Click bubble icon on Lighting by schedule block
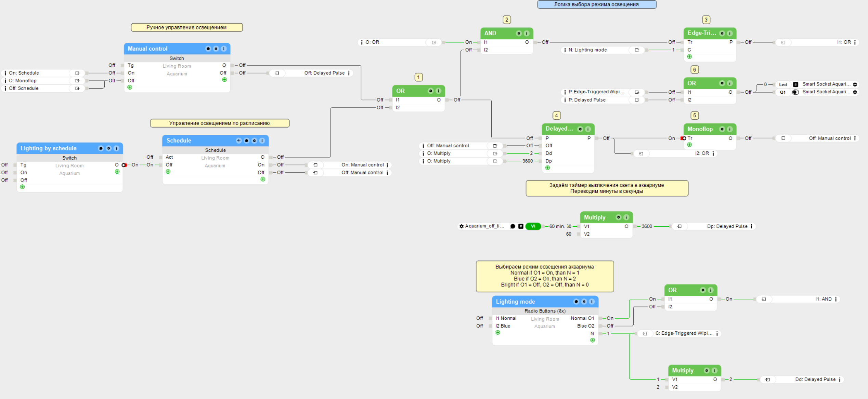The image size is (868, 399). point(101,148)
